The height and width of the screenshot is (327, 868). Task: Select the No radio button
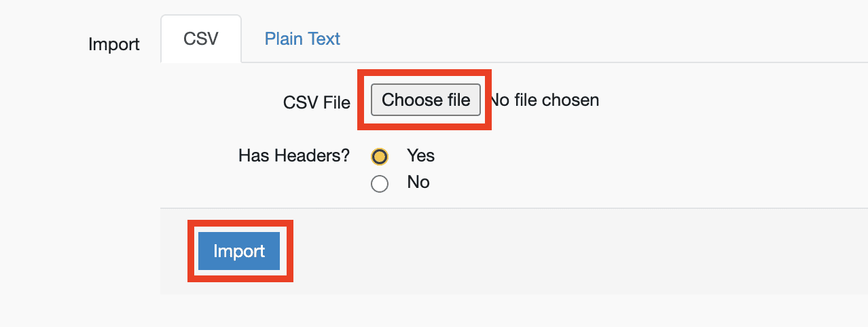[x=380, y=183]
